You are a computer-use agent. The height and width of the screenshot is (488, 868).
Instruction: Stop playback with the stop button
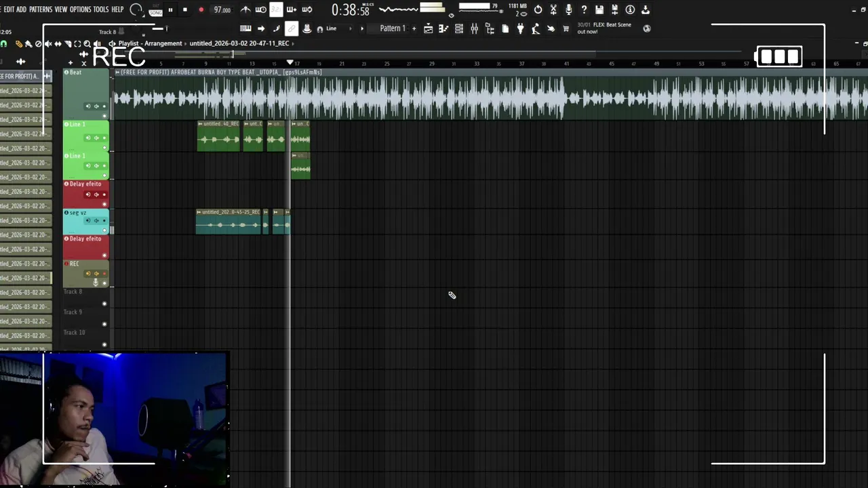(x=185, y=9)
